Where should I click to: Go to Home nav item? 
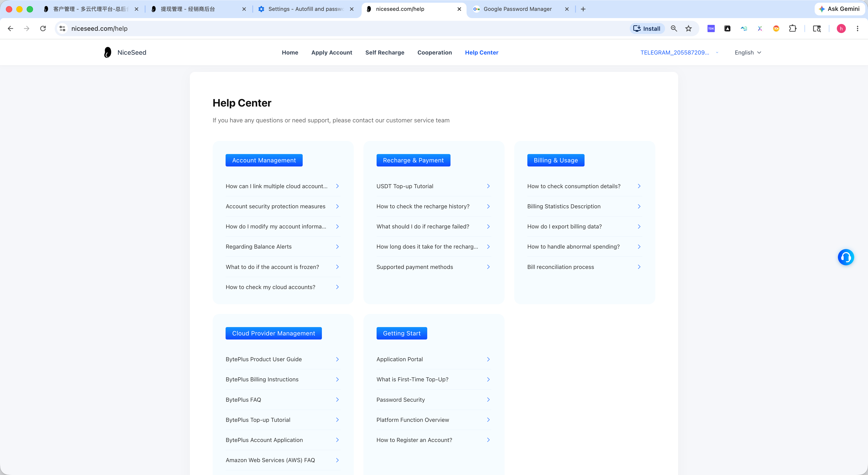point(290,53)
